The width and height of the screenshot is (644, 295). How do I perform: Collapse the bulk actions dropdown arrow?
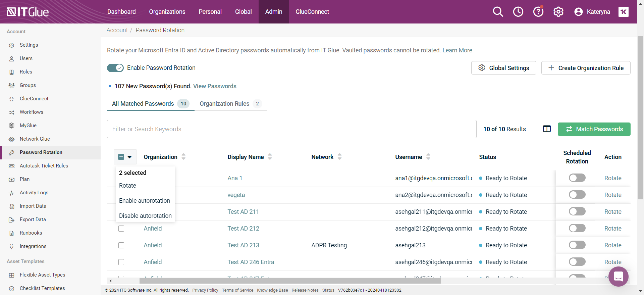coord(130,157)
